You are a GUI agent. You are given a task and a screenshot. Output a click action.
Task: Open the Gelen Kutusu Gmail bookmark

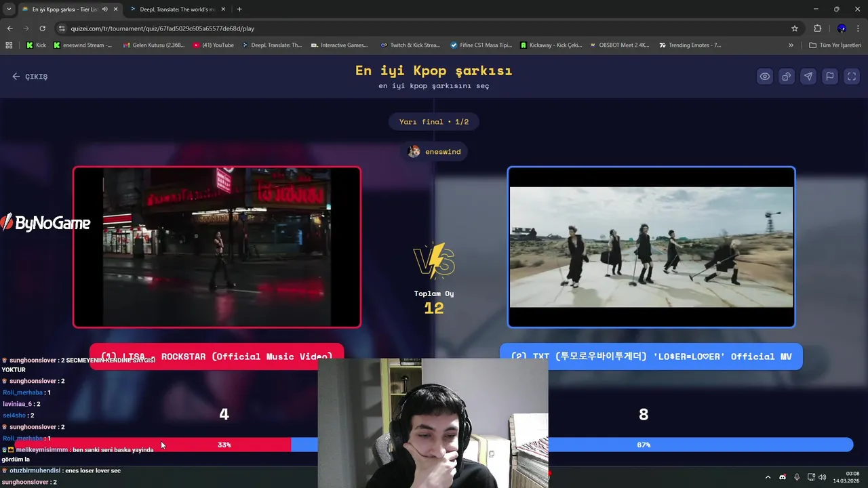[154, 45]
